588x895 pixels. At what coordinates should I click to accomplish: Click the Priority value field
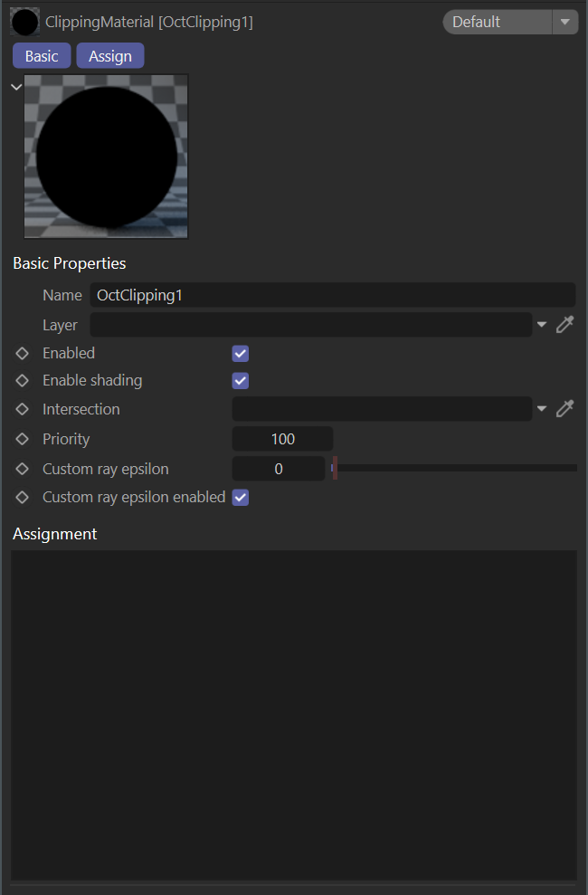(x=282, y=440)
